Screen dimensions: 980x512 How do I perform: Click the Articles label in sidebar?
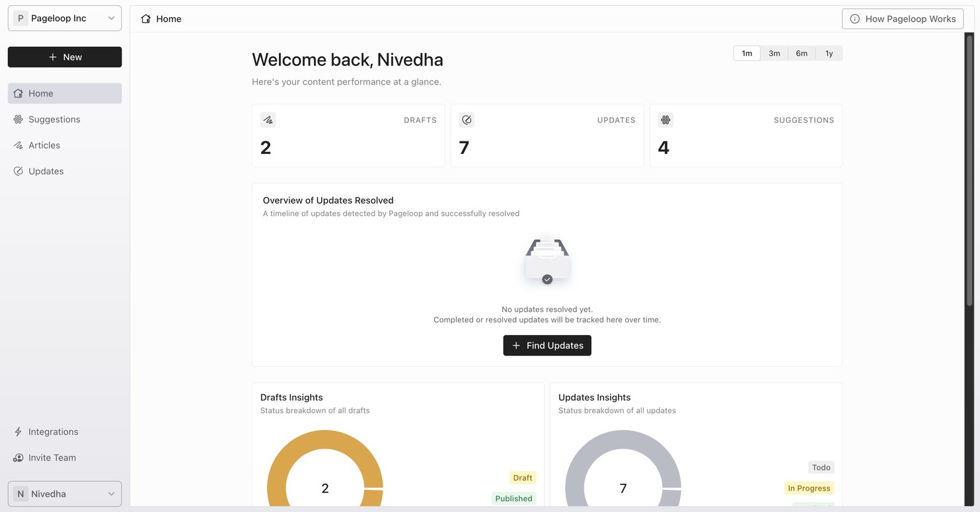coord(44,145)
